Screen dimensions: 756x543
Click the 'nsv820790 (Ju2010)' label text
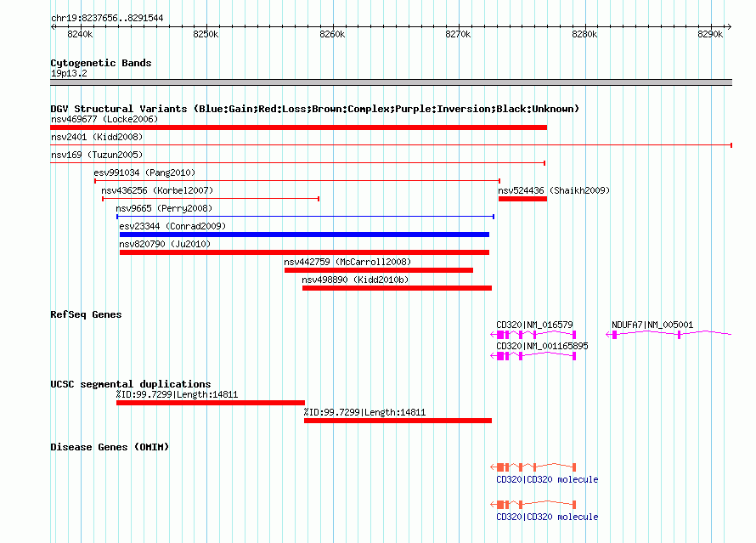[165, 244]
